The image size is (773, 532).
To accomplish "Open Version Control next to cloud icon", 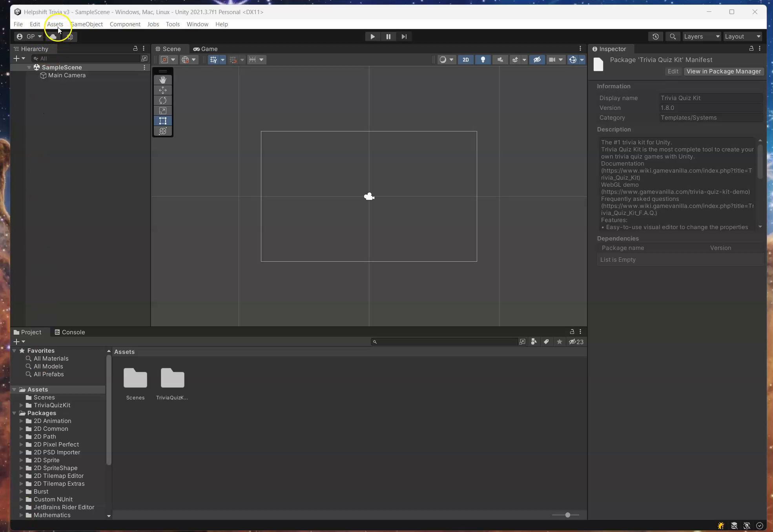I will click(70, 36).
